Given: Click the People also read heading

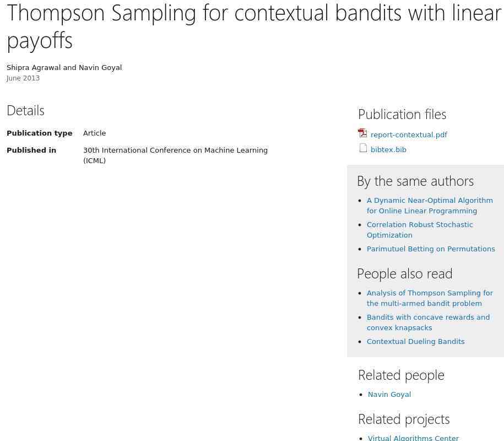Looking at the screenshot, I should pos(405,274).
